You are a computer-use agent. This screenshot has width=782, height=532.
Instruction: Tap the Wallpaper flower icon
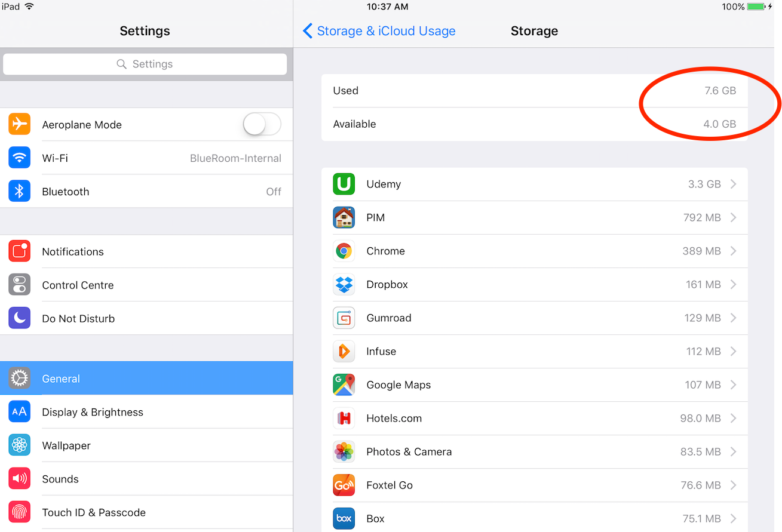19,445
